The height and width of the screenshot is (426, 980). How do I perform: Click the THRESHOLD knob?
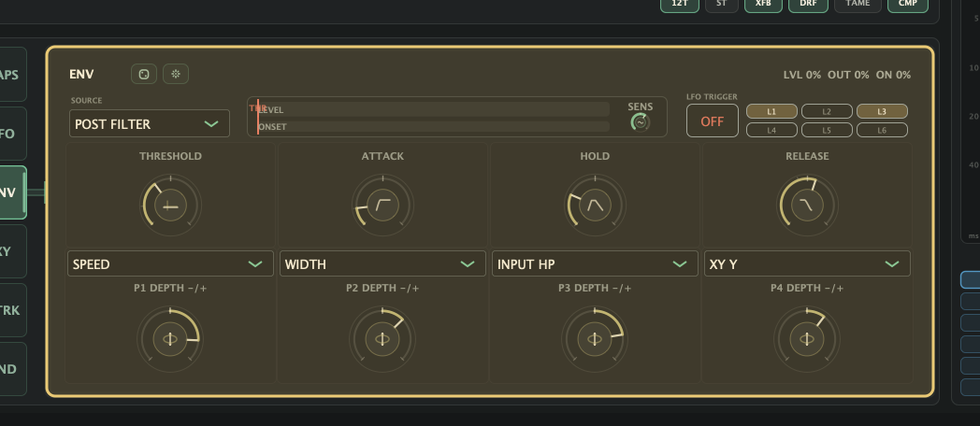coord(170,206)
